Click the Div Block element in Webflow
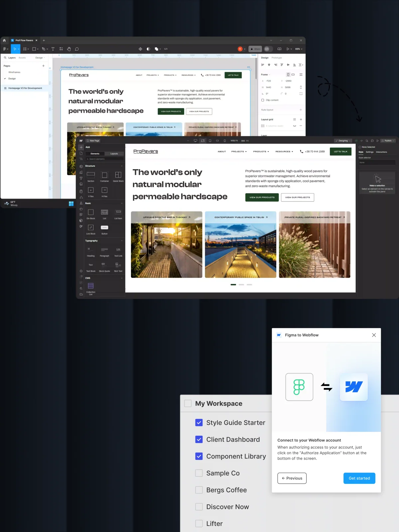The width and height of the screenshot is (399, 532). [91, 214]
